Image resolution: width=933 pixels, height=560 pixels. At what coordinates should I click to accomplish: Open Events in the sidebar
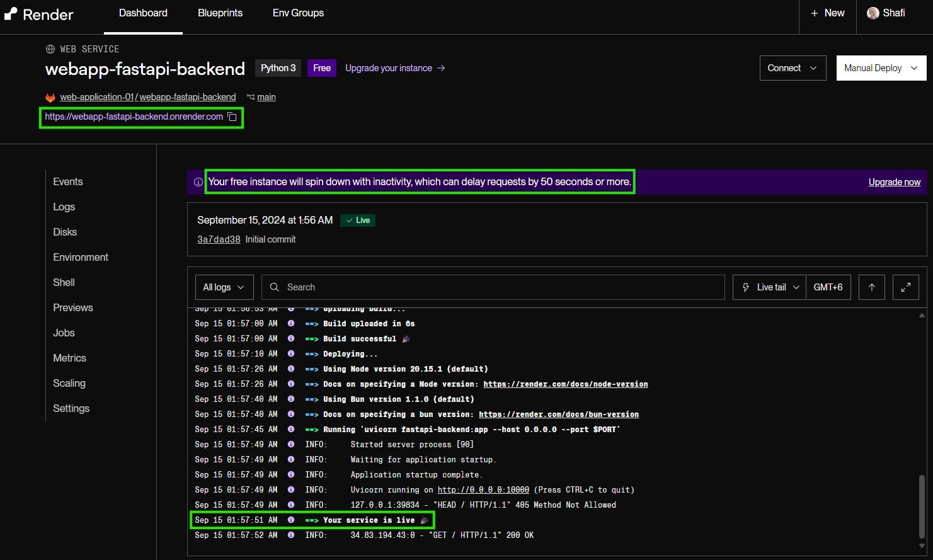pyautogui.click(x=68, y=182)
